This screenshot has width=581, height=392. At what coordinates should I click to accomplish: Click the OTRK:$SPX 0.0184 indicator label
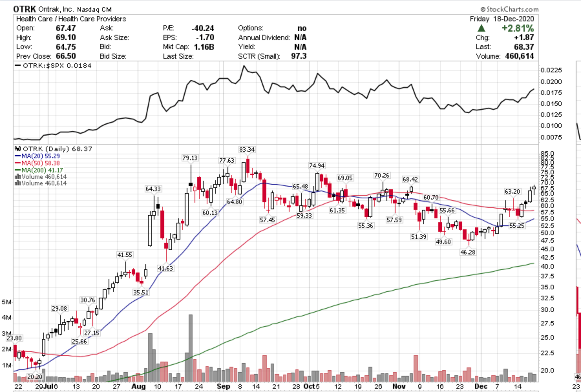pos(54,66)
